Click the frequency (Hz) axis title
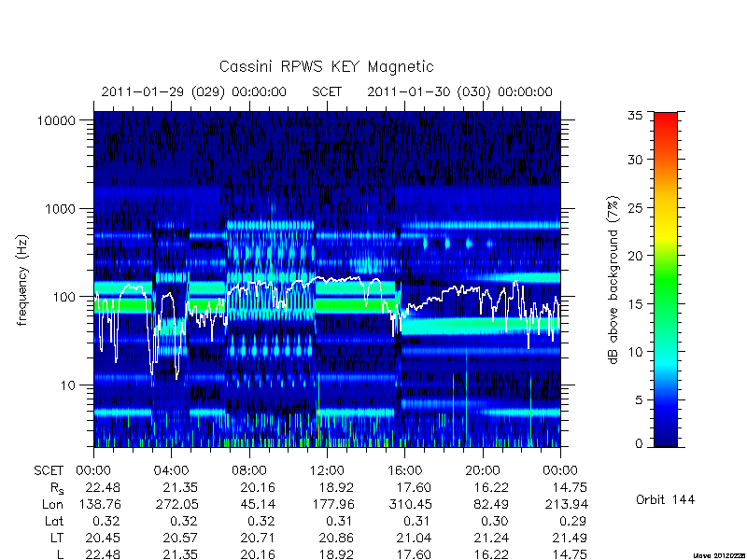Image resolution: width=747 pixels, height=560 pixels. tap(22, 280)
